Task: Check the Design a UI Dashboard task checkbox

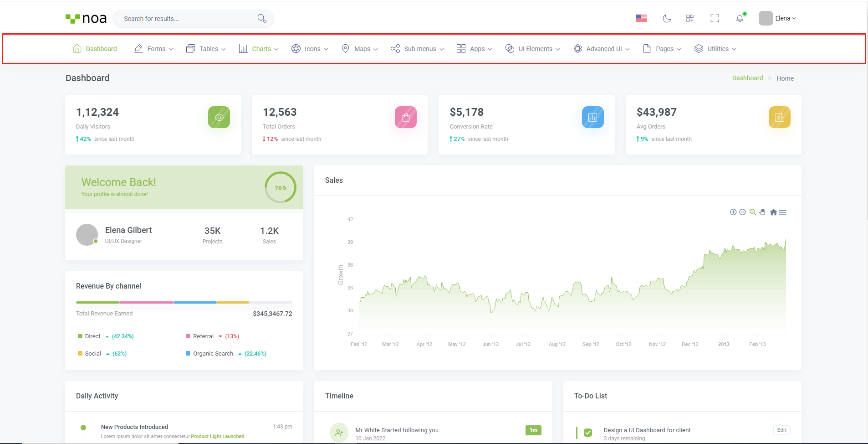Action: (588, 432)
